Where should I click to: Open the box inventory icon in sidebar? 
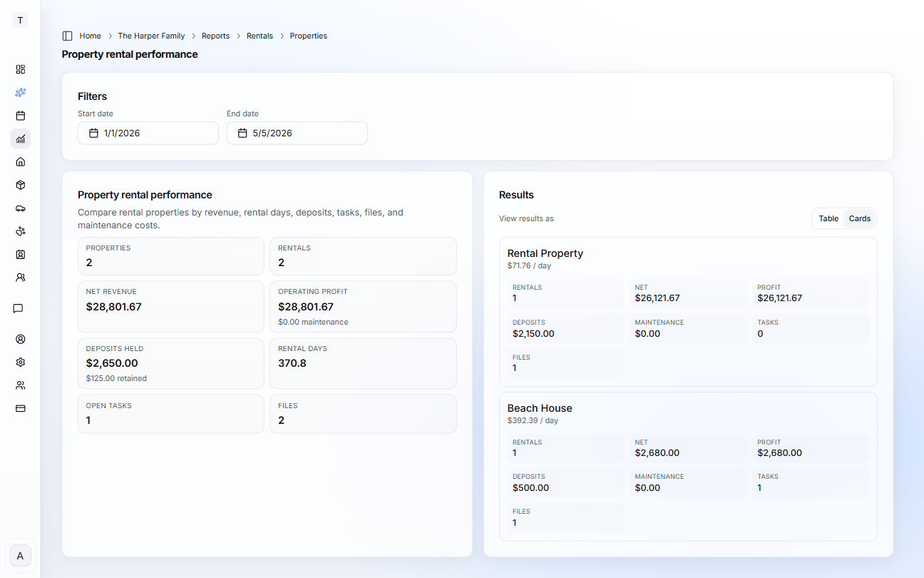(x=21, y=185)
